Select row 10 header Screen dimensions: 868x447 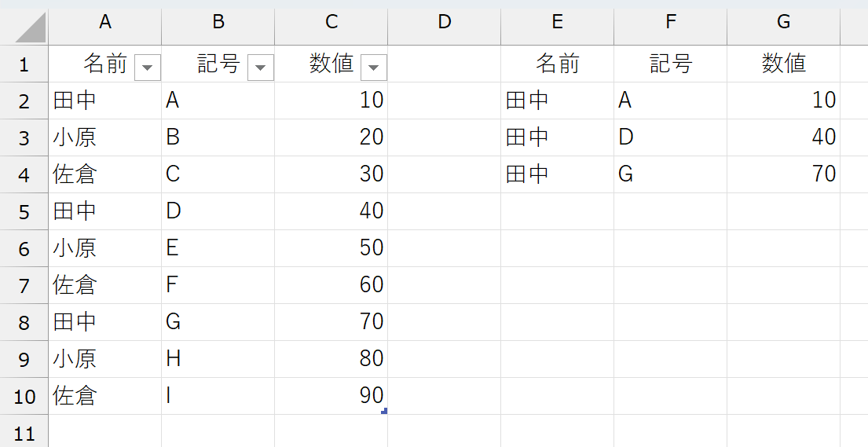24,396
